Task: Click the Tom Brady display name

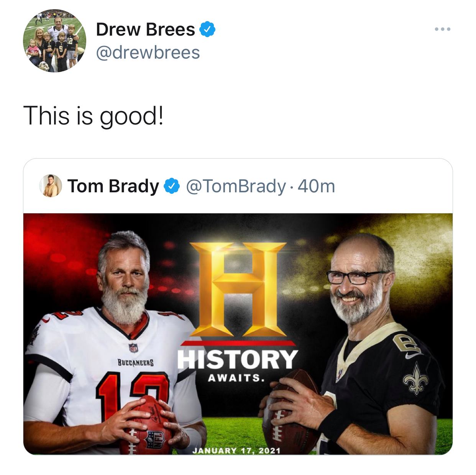Action: coord(113,186)
